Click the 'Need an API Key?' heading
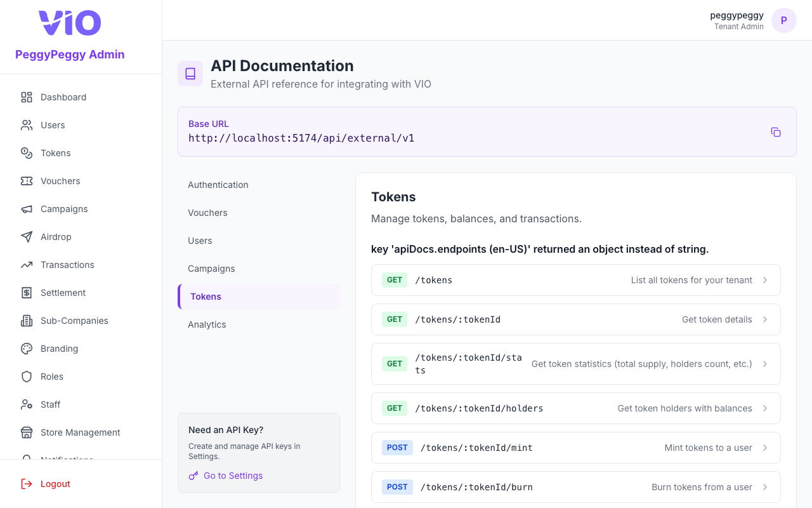Screen dimensions: 812x508 (226, 430)
